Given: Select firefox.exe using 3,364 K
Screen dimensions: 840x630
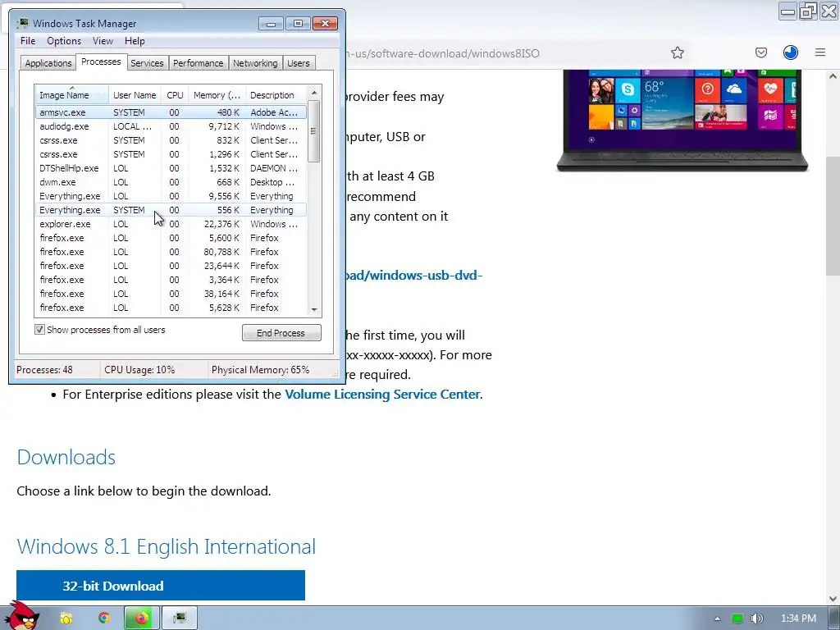Looking at the screenshot, I should (x=171, y=280).
